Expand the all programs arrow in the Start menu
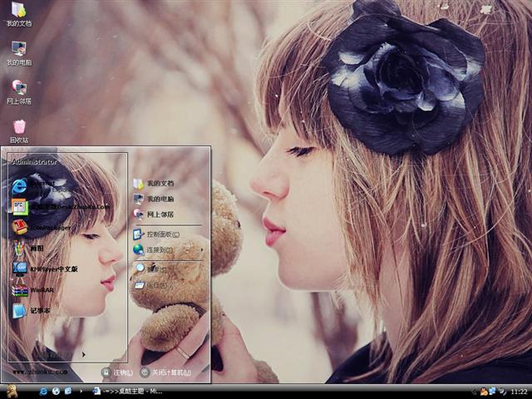The width and height of the screenshot is (532, 399). [83, 355]
